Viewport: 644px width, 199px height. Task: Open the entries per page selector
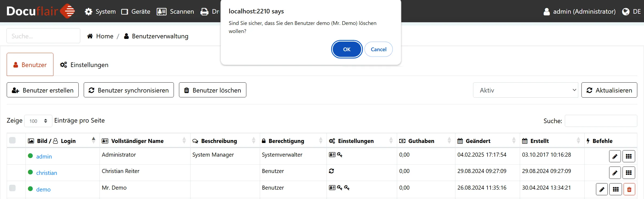point(38,121)
